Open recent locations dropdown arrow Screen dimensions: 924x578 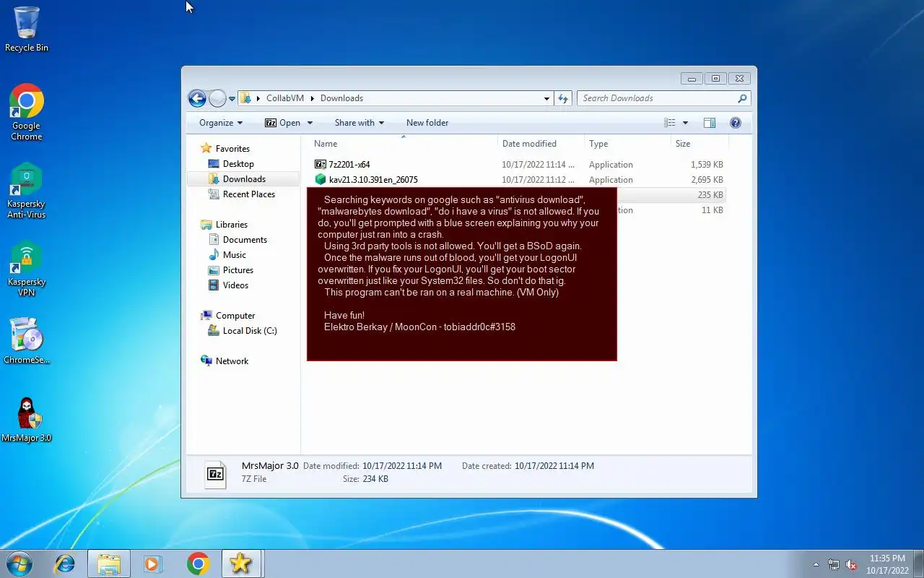(x=232, y=98)
